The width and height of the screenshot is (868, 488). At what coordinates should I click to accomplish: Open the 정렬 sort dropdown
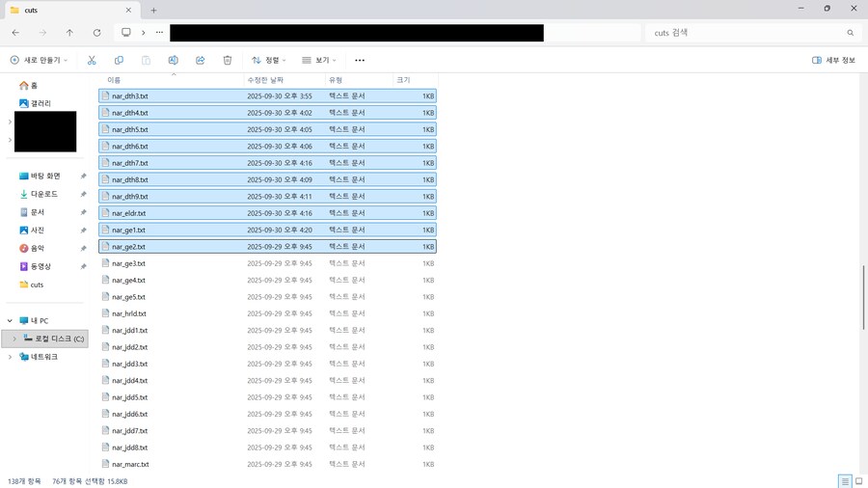(x=269, y=60)
